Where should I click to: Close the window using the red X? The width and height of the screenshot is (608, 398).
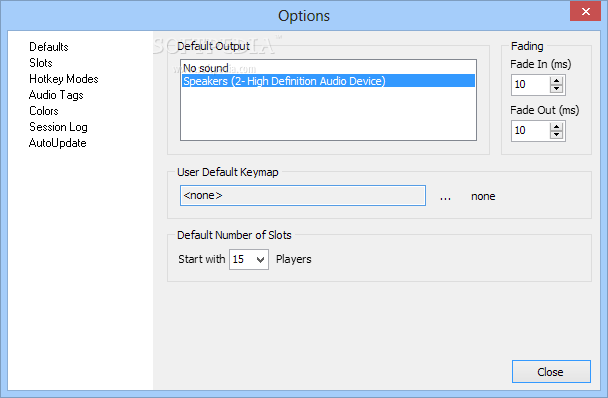(x=586, y=12)
